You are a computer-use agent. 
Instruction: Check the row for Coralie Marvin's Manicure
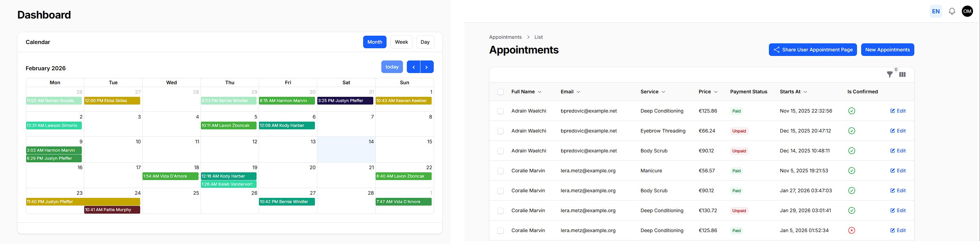click(x=500, y=171)
